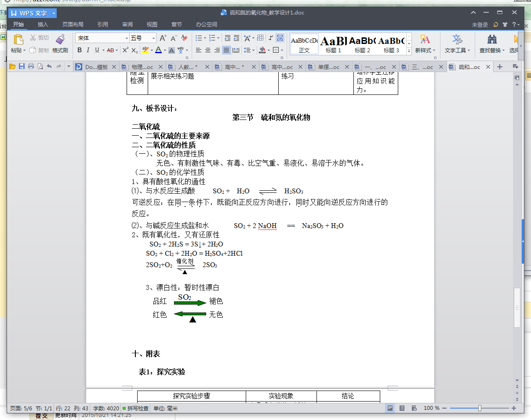Choose the 标题 3 style
The width and height of the screenshot is (531, 420).
tap(391, 44)
